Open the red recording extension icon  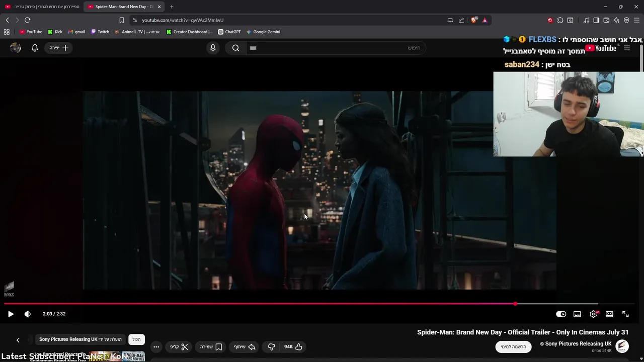tap(550, 20)
